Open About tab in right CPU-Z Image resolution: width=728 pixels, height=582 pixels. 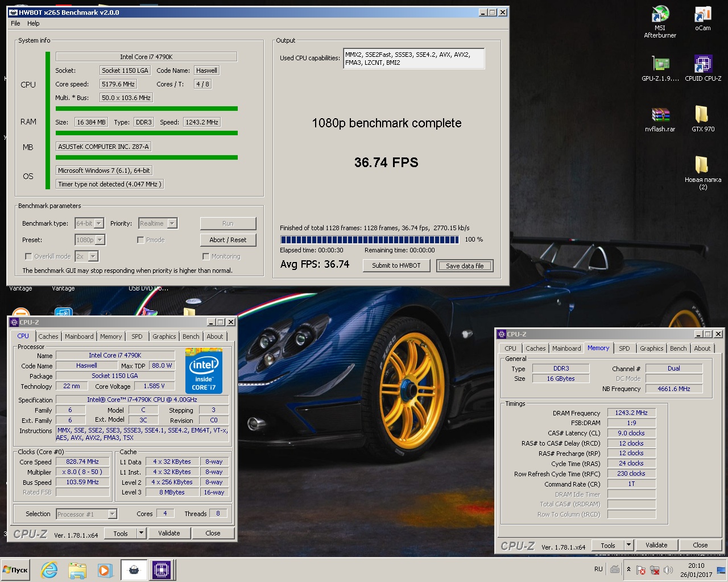[702, 348]
